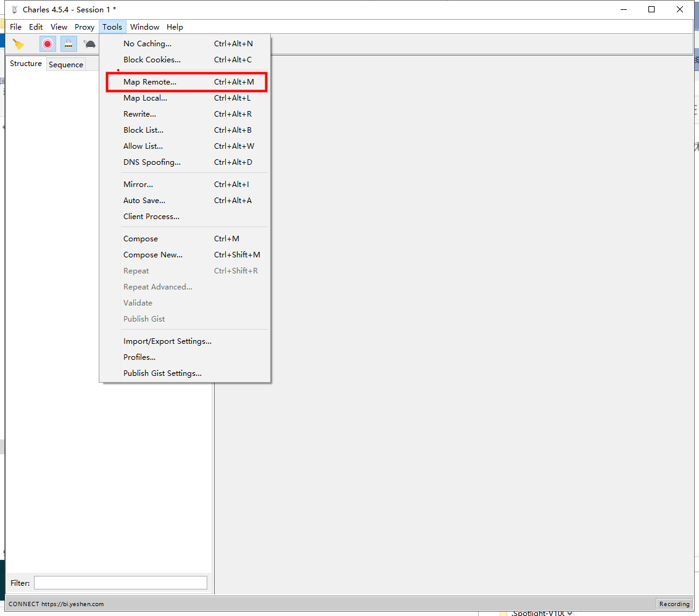Select Compose in Tools menu
Screen dimensions: 699x616
coord(185,239)
